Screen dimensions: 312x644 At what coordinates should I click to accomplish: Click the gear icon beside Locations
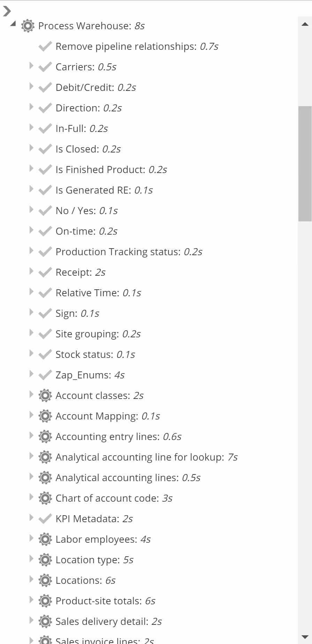[45, 580]
